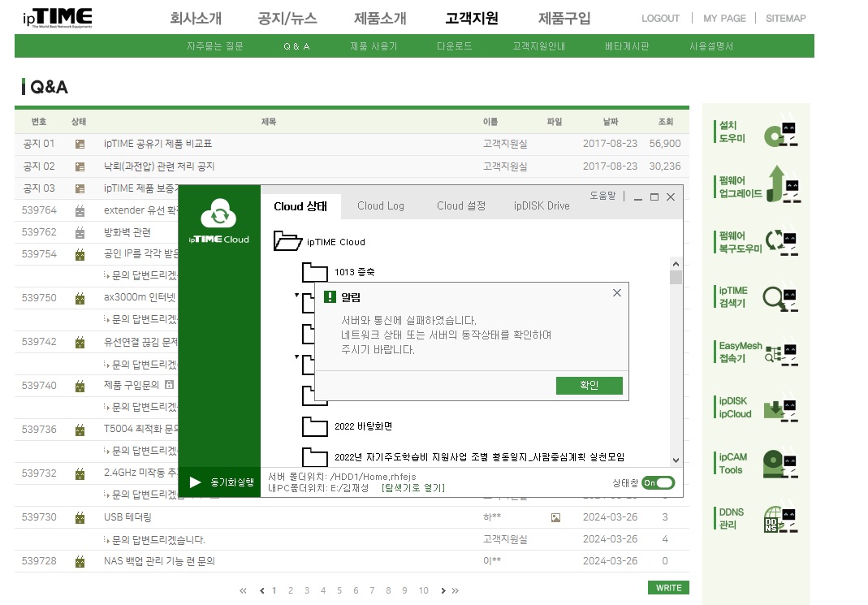Viewport: 868px width, 605px height.
Task: Open the EasyMesh 접속기 sidebar icon
Action: coord(781,354)
